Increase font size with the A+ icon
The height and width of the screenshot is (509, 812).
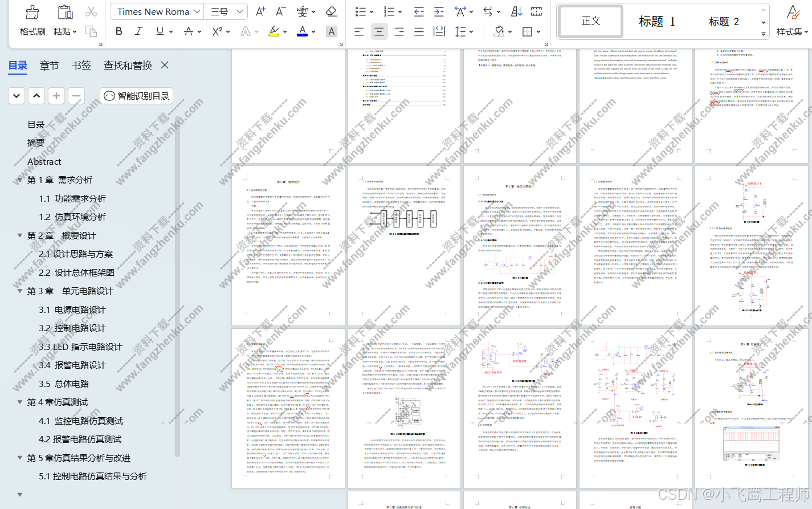click(x=260, y=11)
